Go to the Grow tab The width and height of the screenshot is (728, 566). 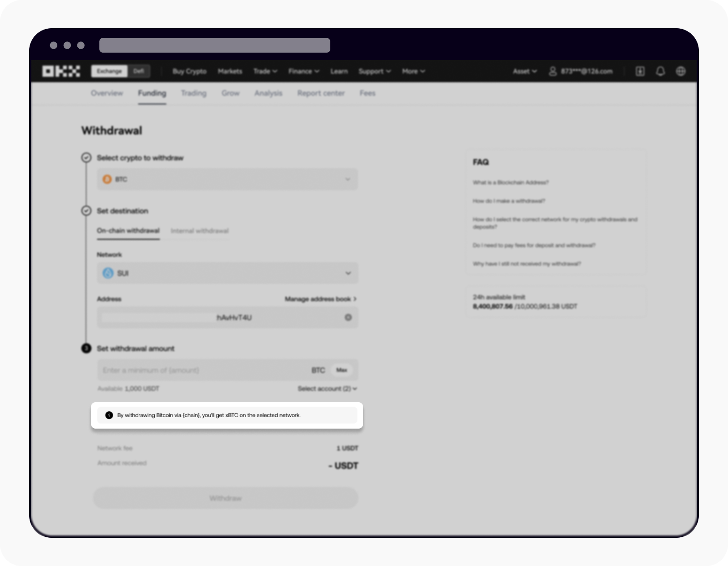click(x=231, y=93)
